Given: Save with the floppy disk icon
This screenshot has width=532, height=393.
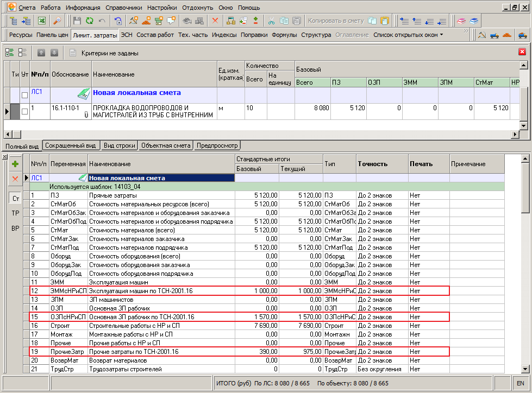Looking at the screenshot, I should pos(77,21).
